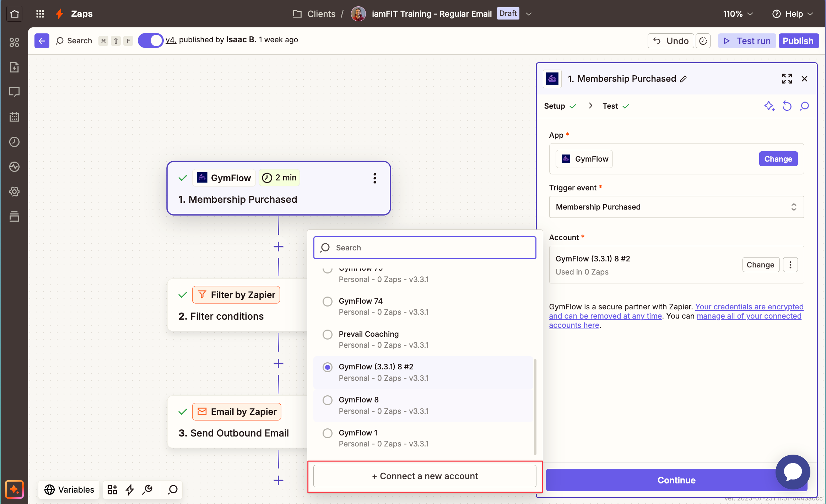
Task: Click Connect a new account
Action: (x=425, y=476)
